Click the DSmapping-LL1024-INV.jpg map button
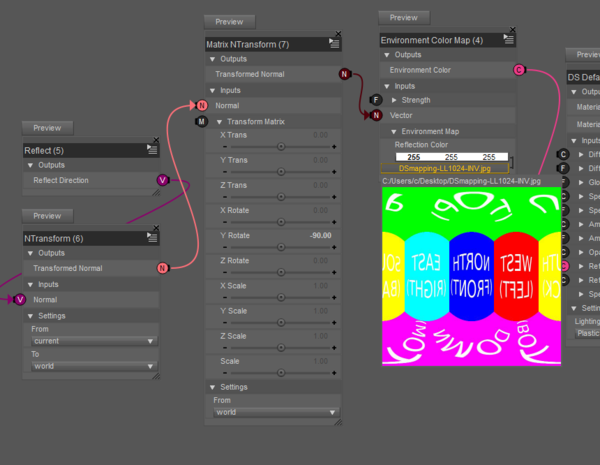The height and width of the screenshot is (465, 600). (445, 168)
